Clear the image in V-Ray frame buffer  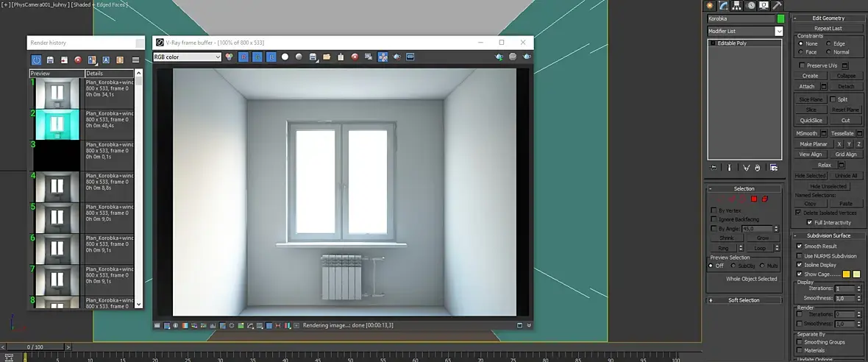[x=355, y=57]
